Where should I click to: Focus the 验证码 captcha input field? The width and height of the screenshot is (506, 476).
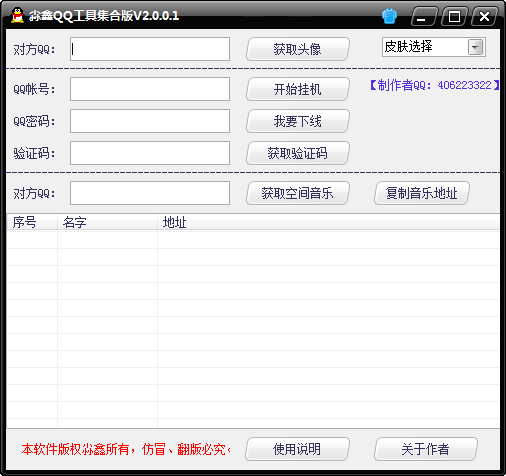150,153
